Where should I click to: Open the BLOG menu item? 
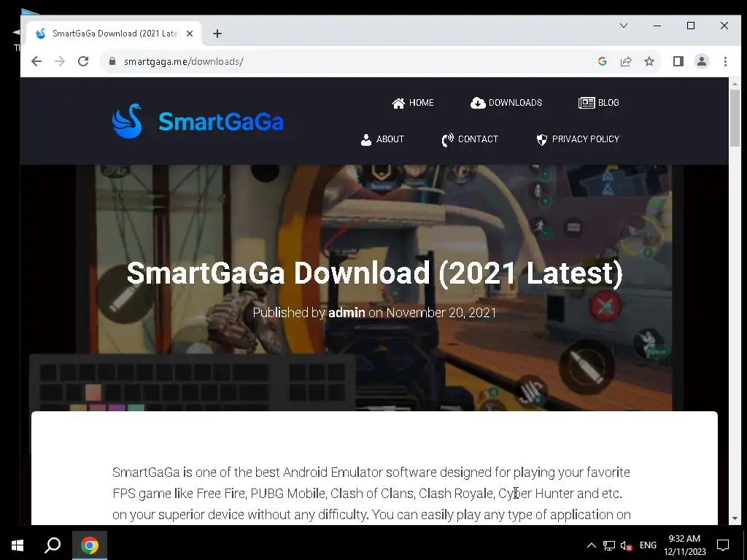point(599,103)
